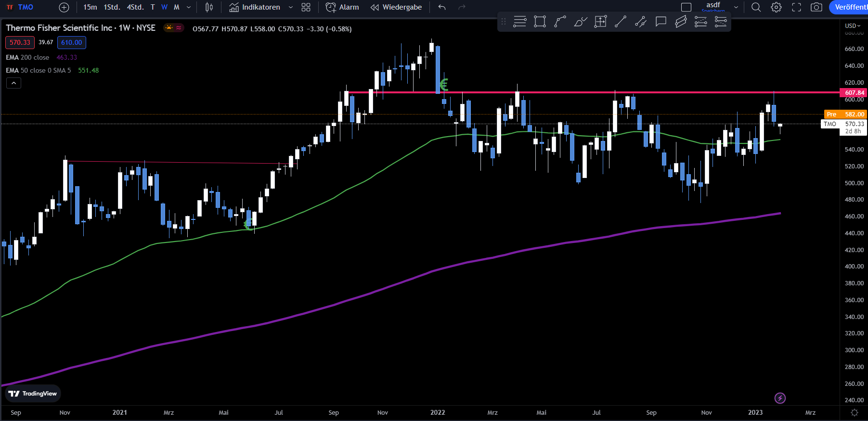Screen dimensions: 868x421
Task: Open chart settings gear
Action: [776, 7]
